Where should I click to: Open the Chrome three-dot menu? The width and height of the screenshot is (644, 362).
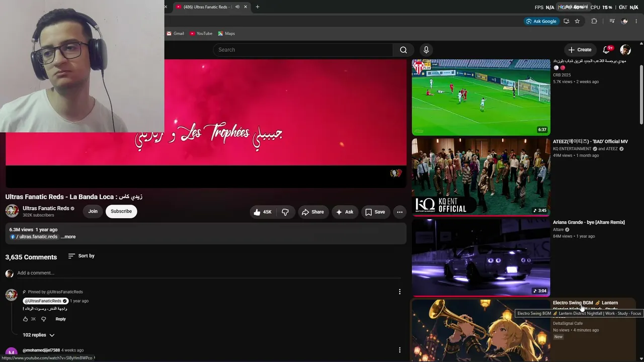(636, 21)
